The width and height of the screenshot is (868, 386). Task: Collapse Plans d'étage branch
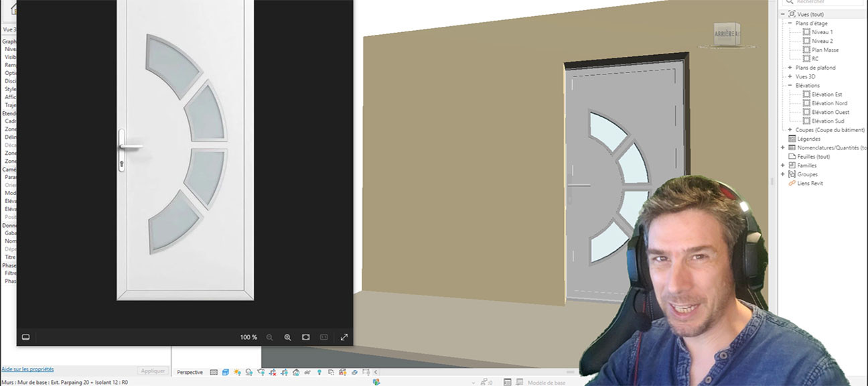[x=790, y=23]
